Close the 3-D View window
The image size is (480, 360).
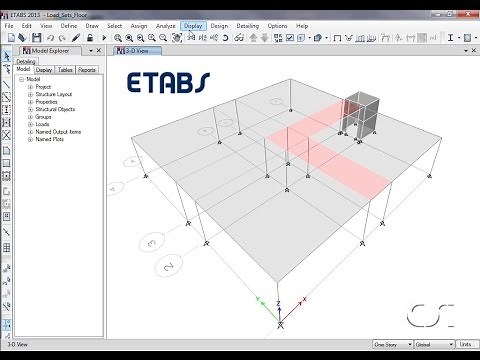click(x=474, y=51)
